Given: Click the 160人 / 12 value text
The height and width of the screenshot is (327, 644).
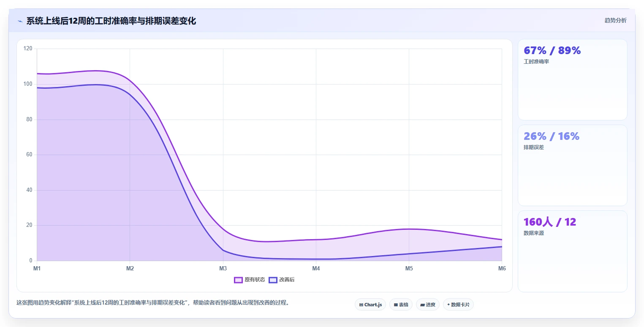Looking at the screenshot, I should pos(550,222).
